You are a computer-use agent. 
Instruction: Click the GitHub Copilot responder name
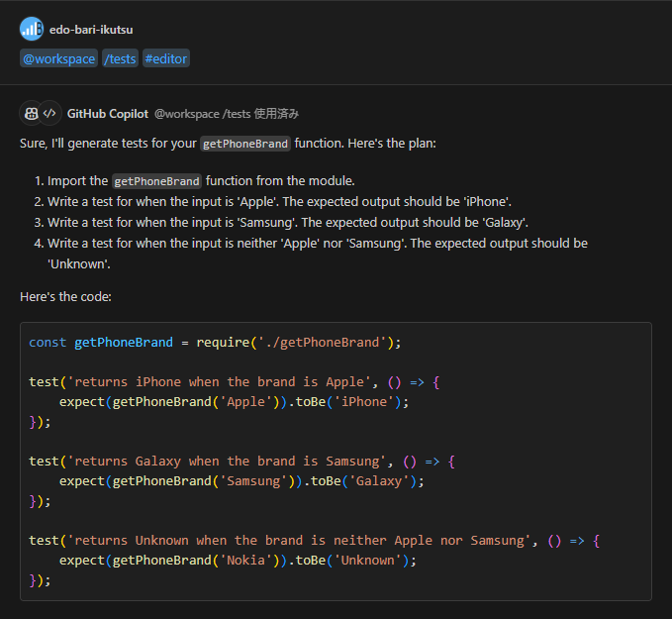[108, 114]
